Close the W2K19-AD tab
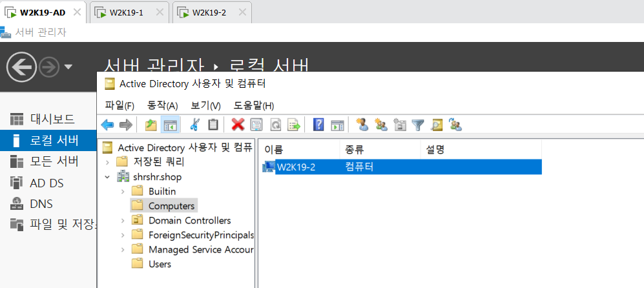This screenshot has height=288, width=644. click(77, 12)
